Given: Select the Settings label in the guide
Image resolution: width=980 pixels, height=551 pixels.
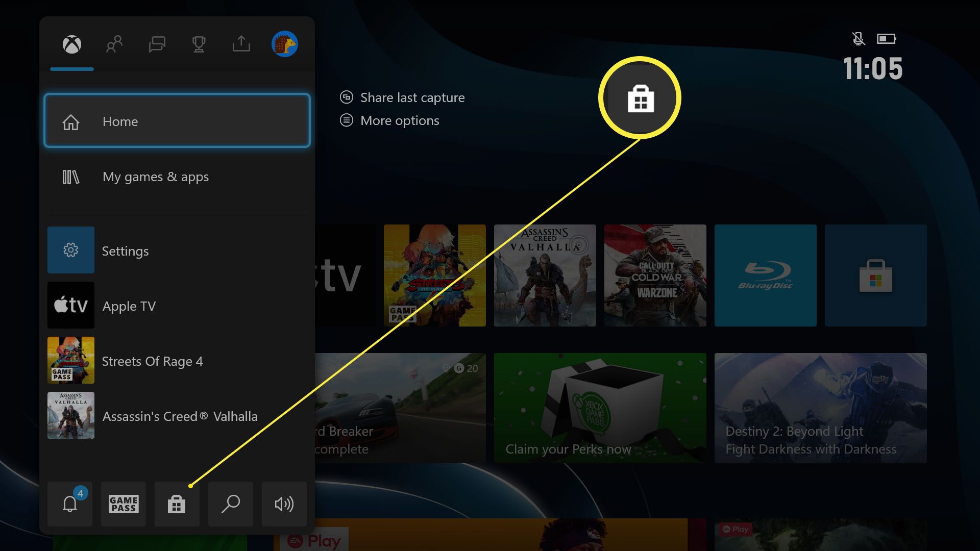Looking at the screenshot, I should (125, 251).
